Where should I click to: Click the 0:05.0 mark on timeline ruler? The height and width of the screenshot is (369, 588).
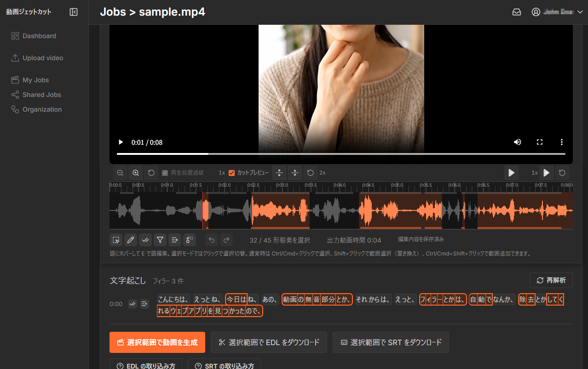[397, 185]
